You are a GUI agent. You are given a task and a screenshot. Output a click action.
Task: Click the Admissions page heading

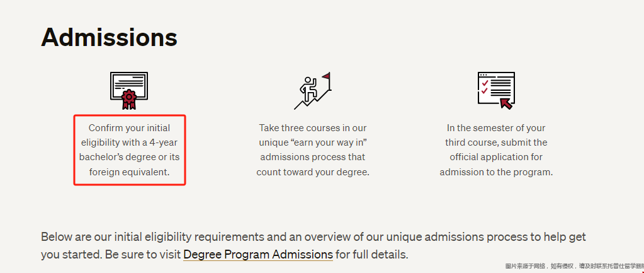tap(110, 37)
